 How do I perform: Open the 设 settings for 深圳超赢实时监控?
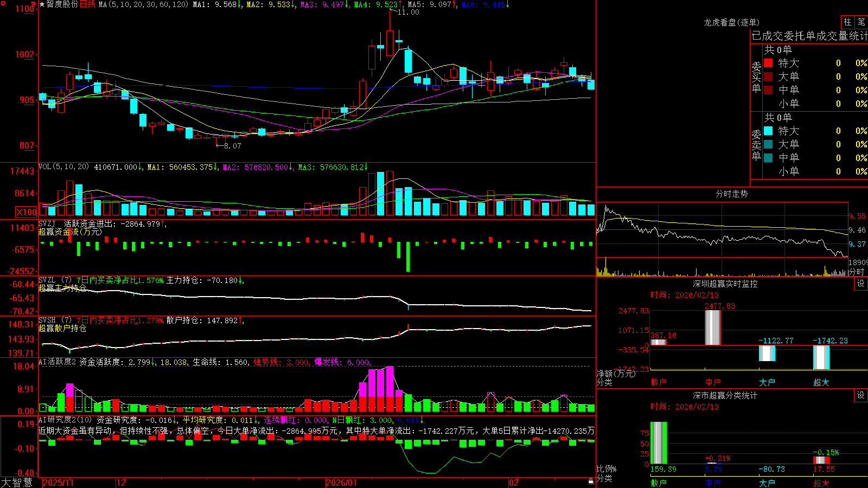click(x=861, y=284)
